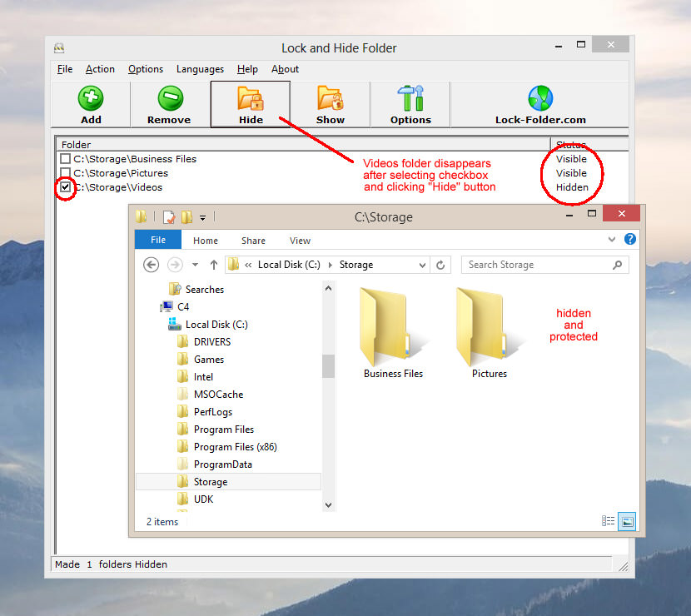Uncheck the C:\Storage\Videos checkbox
Screen dimensions: 691x616
tap(65, 187)
